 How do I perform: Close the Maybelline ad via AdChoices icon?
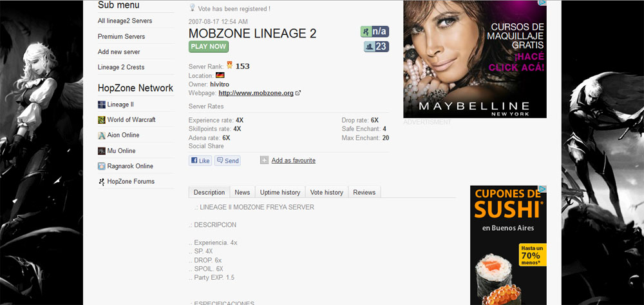pos(542,3)
